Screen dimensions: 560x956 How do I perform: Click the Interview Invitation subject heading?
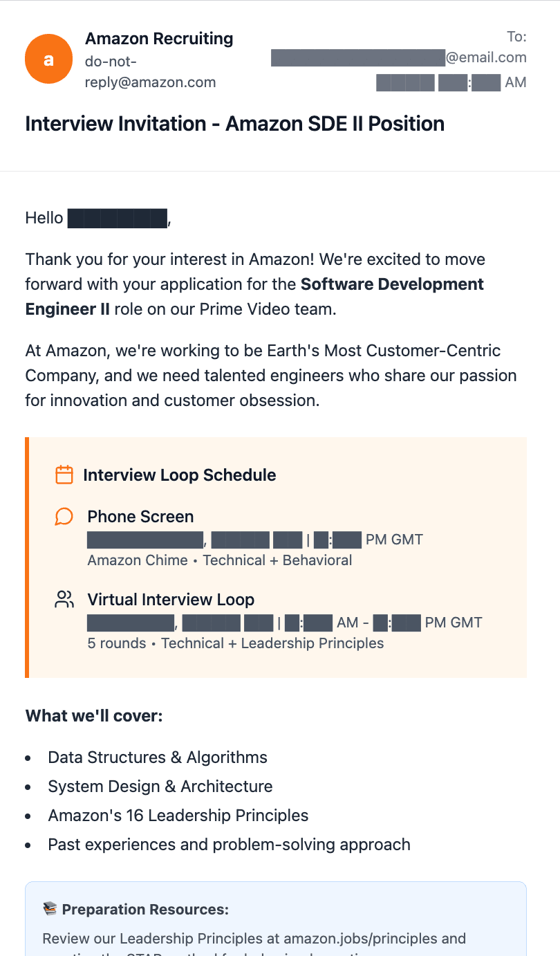tap(235, 124)
